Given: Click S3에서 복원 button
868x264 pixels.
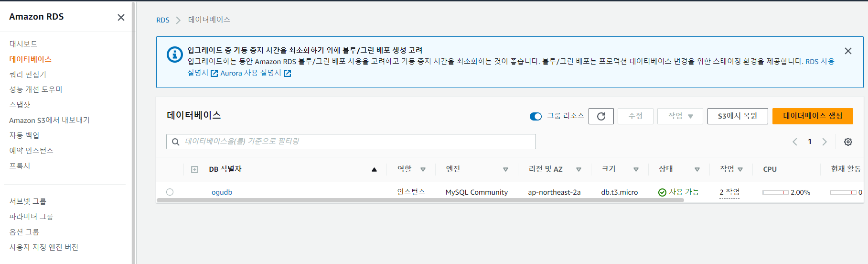Looking at the screenshot, I should tap(738, 116).
